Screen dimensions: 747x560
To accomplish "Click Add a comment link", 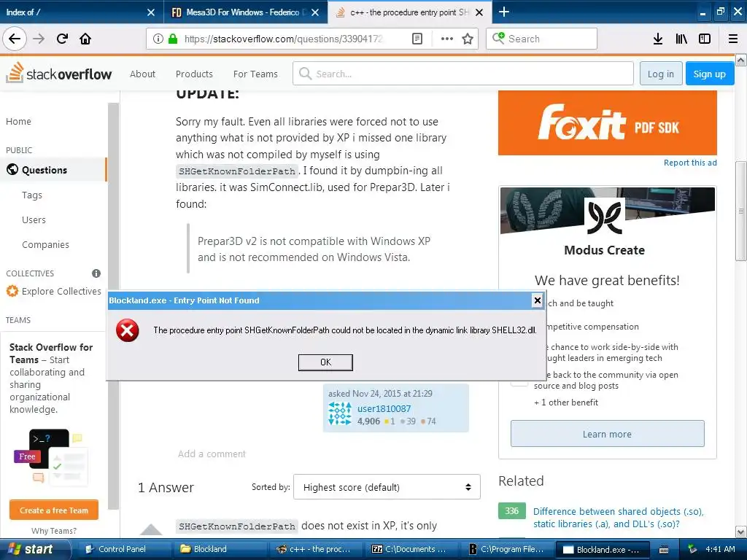I will tap(212, 454).
